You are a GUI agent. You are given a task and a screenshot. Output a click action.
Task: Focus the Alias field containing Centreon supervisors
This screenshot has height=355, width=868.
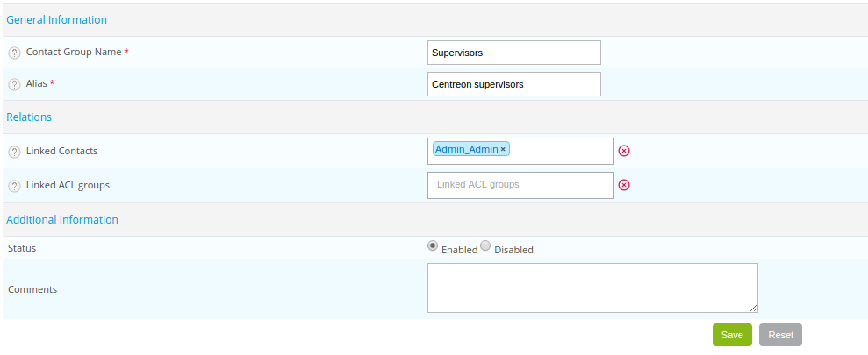pyautogui.click(x=513, y=84)
